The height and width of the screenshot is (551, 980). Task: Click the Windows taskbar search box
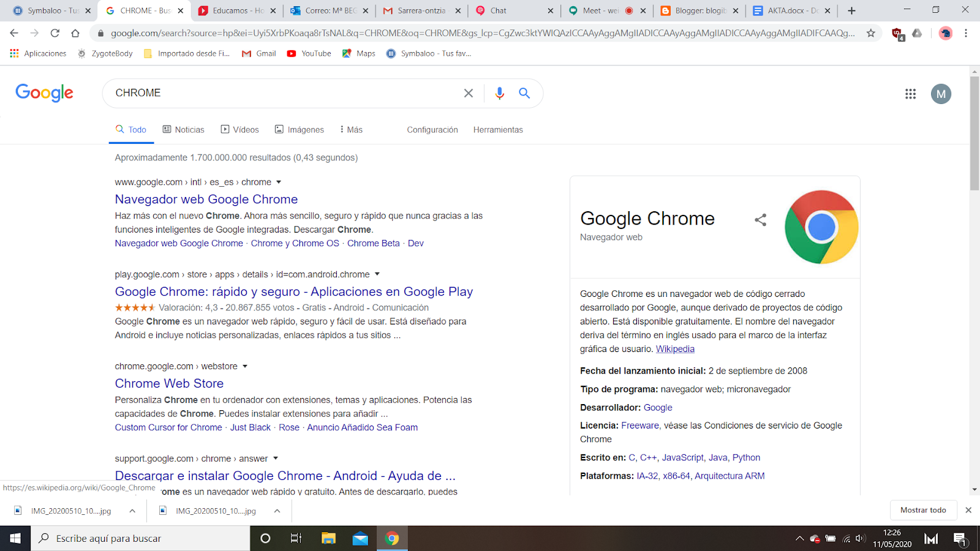140,538
